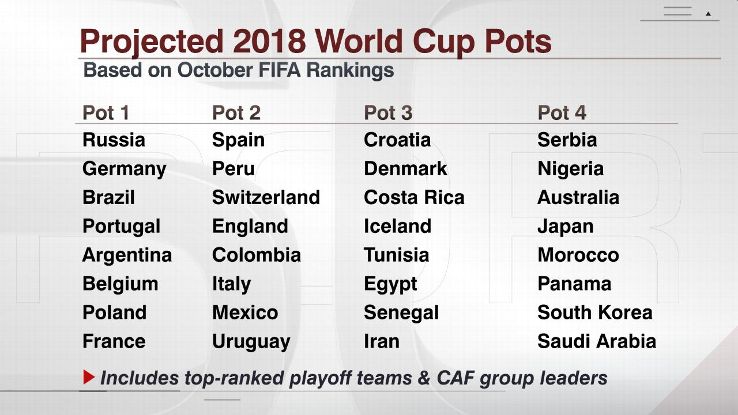Click Russia in Pot 1
This screenshot has height=415, width=738.
[113, 140]
